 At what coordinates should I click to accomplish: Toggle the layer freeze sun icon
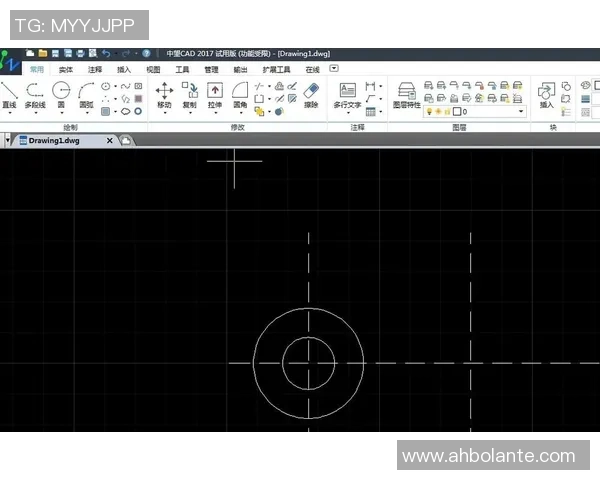(x=437, y=112)
